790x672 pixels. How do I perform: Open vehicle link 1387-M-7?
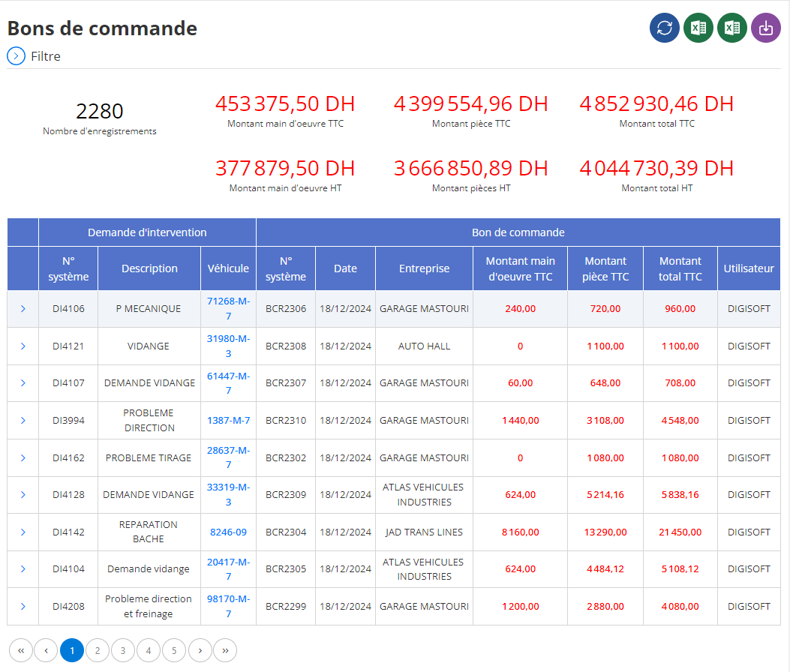pyautogui.click(x=228, y=420)
